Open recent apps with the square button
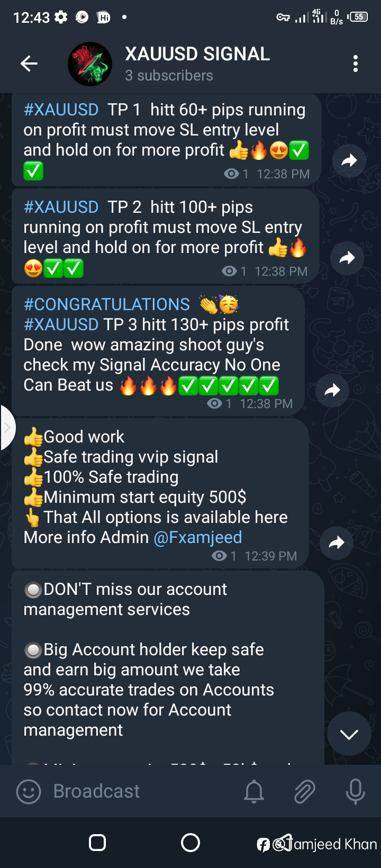Viewport: 381px width, 868px height. 97,842
